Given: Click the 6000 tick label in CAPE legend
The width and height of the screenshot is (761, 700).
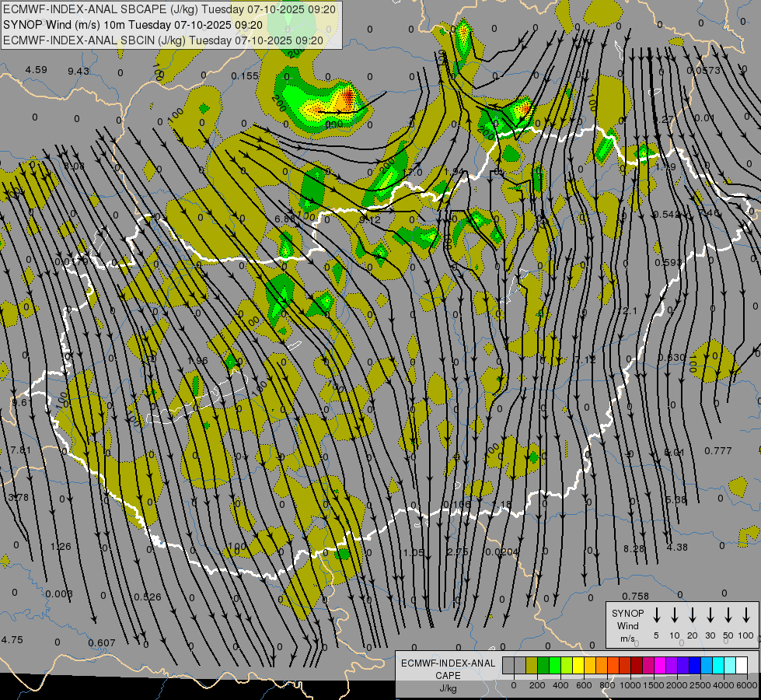Looking at the screenshot, I should click(747, 684).
